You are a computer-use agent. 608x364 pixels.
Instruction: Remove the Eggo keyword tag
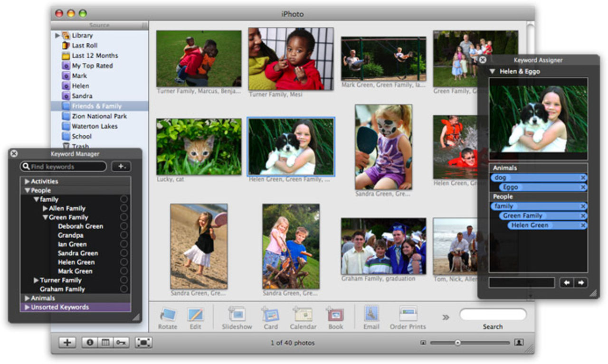[583, 187]
